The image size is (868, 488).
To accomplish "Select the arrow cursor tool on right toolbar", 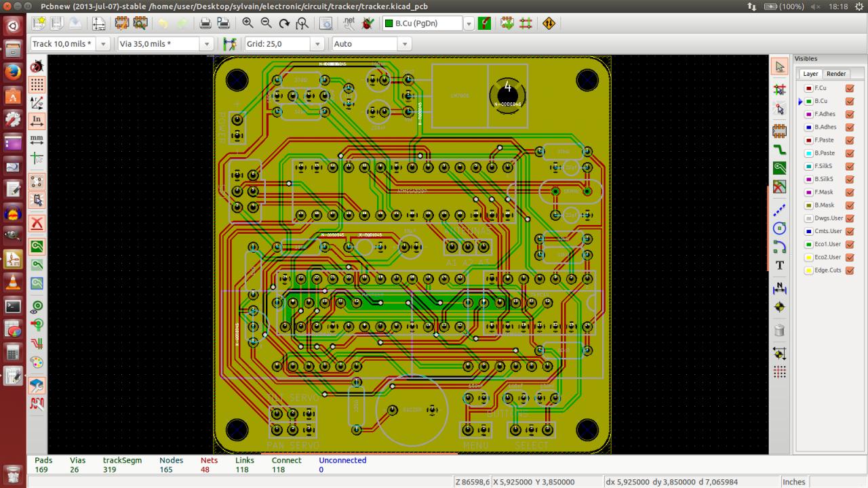I will point(780,66).
